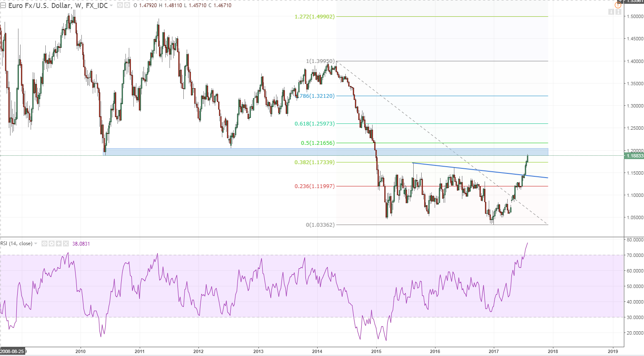Image resolution: width=644 pixels, height=356 pixels.
Task: Select the 1(1.39950) Fibonacci level label
Action: coord(321,61)
